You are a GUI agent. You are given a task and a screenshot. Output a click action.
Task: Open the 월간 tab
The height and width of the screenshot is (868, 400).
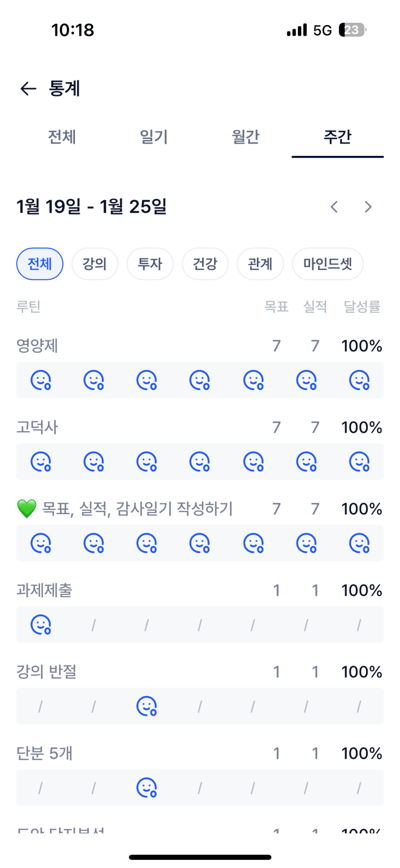tap(246, 137)
